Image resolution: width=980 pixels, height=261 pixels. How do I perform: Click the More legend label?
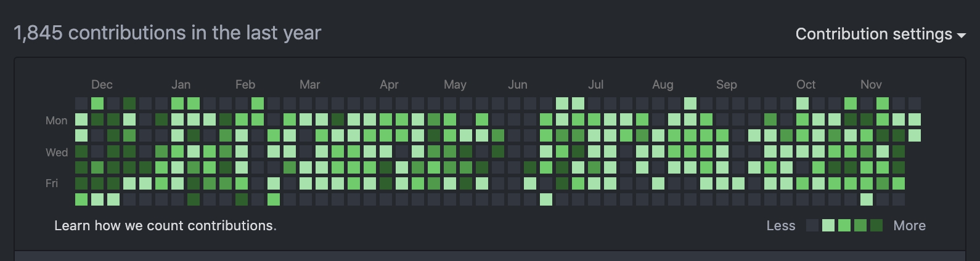point(910,226)
